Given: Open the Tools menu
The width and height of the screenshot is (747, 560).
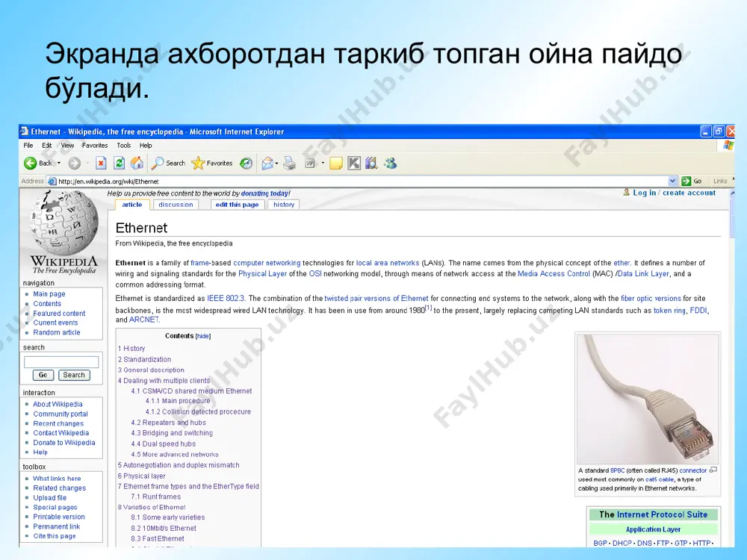Looking at the screenshot, I should point(123,146).
